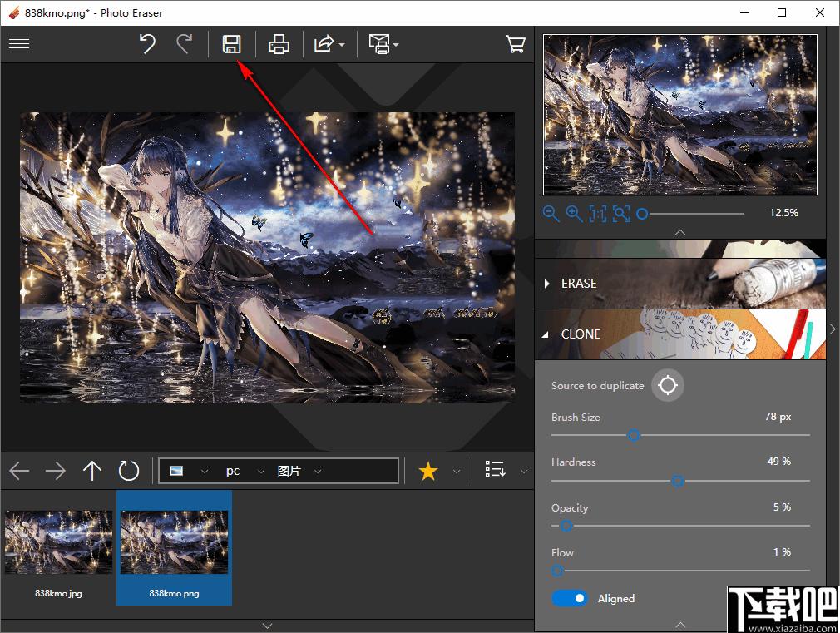Click the 1 % flow value
The width and height of the screenshot is (840, 633).
click(x=782, y=551)
